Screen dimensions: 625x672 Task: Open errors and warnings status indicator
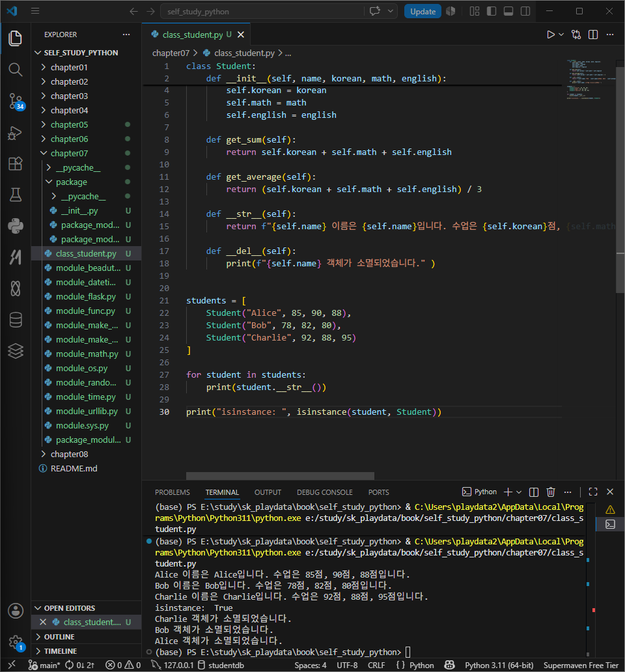click(x=123, y=665)
